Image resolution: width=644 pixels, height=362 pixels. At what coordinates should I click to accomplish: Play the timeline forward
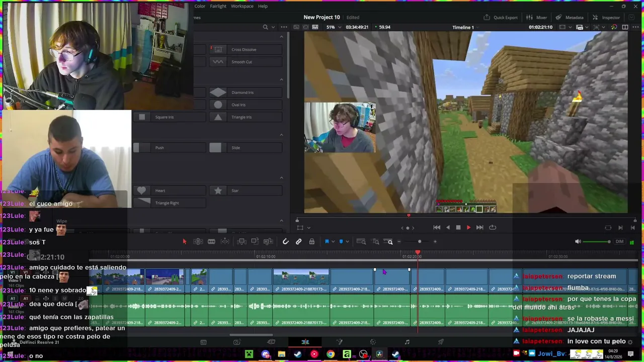click(x=468, y=228)
